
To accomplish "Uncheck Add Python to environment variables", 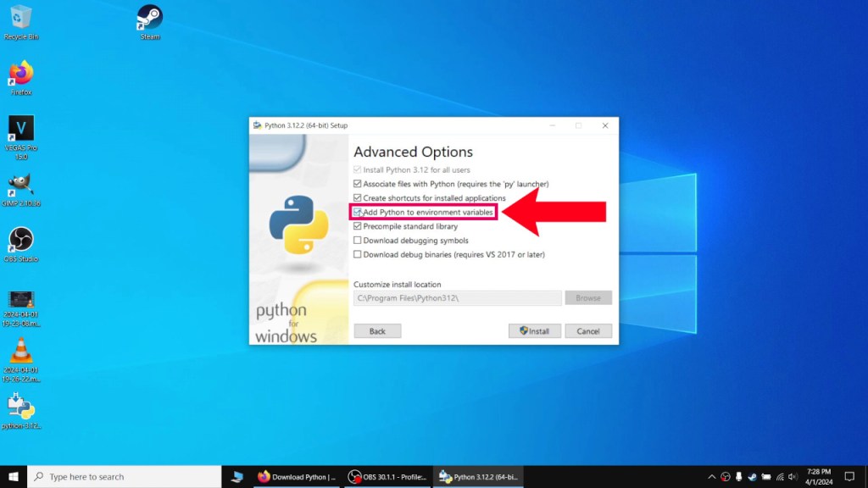I will 358,211.
